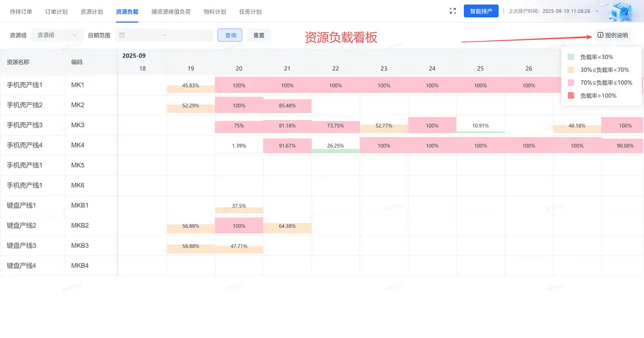
Task: Click the calendar icon in date range
Action: click(x=122, y=35)
